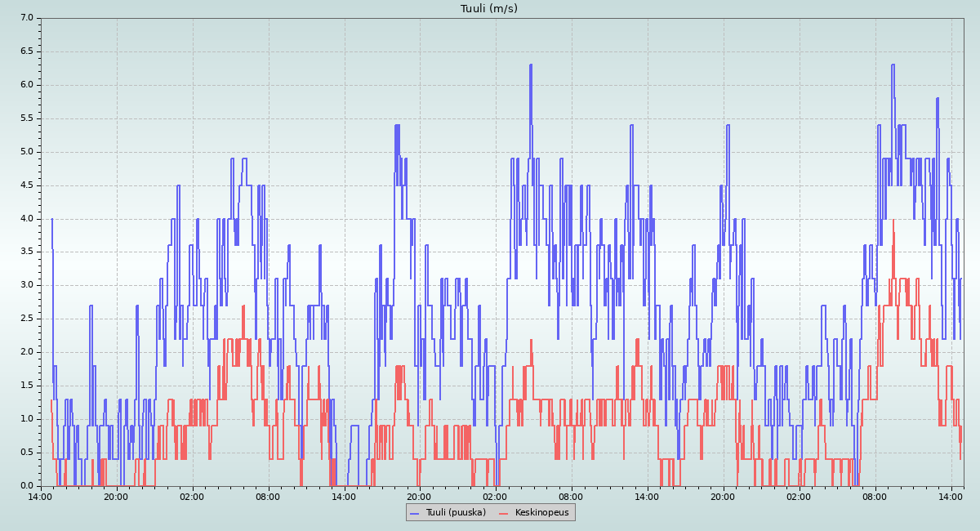
Task: Click the 4.5 y-axis label
Action: (27, 185)
